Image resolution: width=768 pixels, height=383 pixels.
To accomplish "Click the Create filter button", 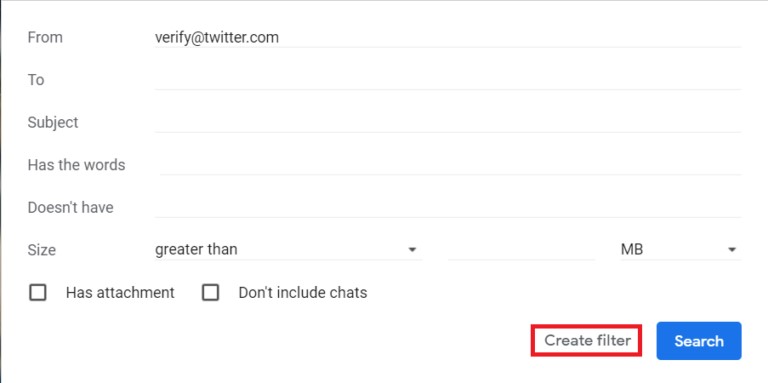I will click(587, 340).
